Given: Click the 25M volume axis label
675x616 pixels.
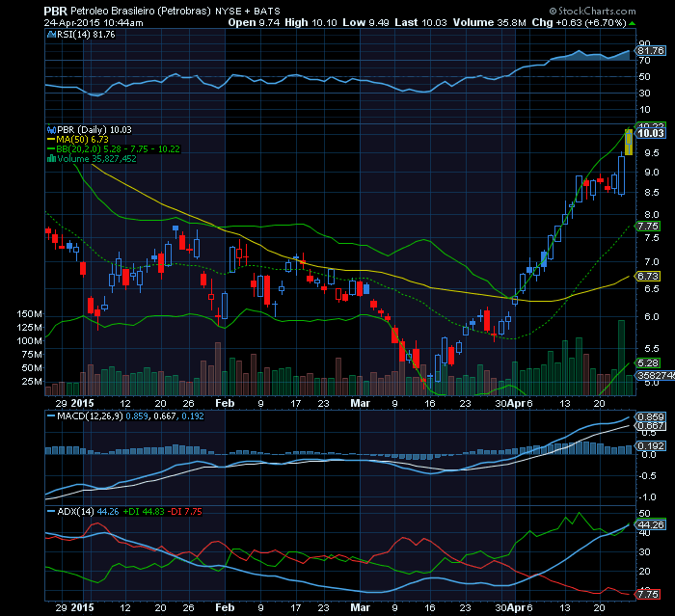Looking at the screenshot, I should 32,382.
